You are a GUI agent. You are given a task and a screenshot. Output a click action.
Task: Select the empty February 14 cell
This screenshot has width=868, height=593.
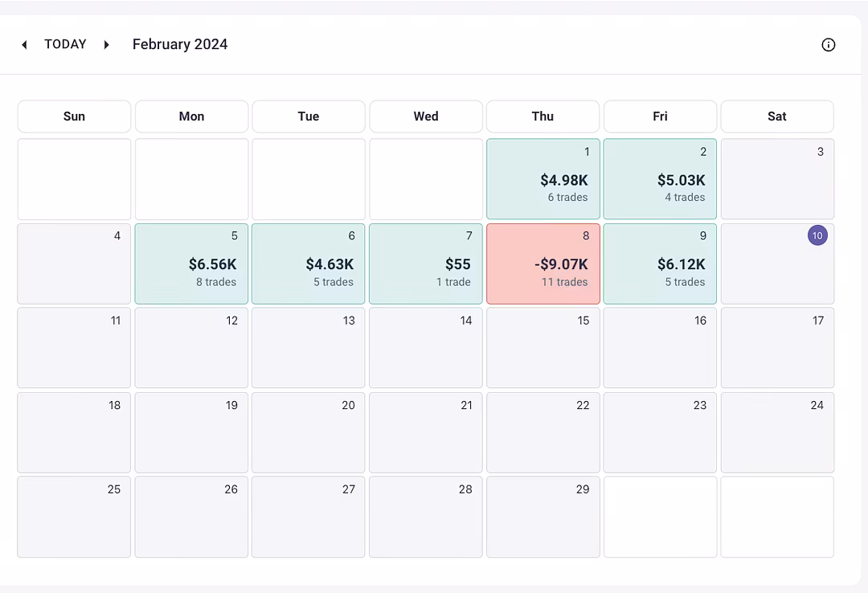[x=425, y=348]
